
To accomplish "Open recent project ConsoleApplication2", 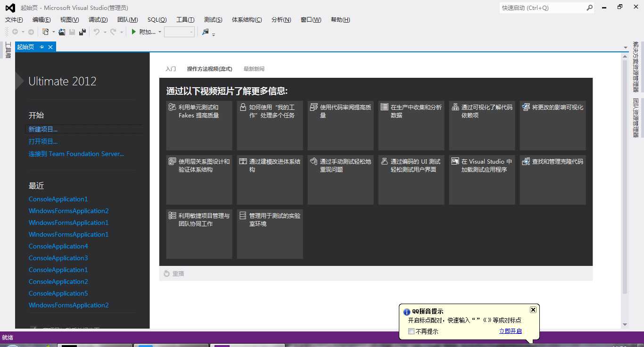I will [58, 281].
